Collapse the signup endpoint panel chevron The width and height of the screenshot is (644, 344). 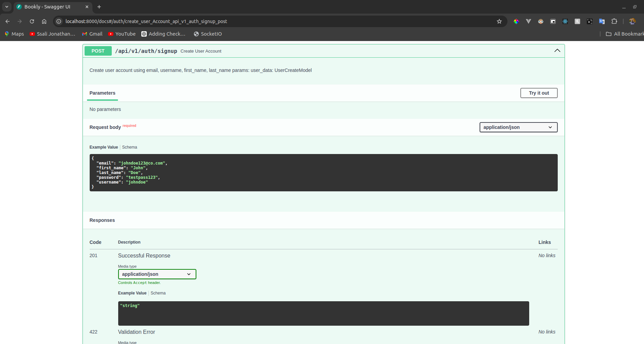557,51
